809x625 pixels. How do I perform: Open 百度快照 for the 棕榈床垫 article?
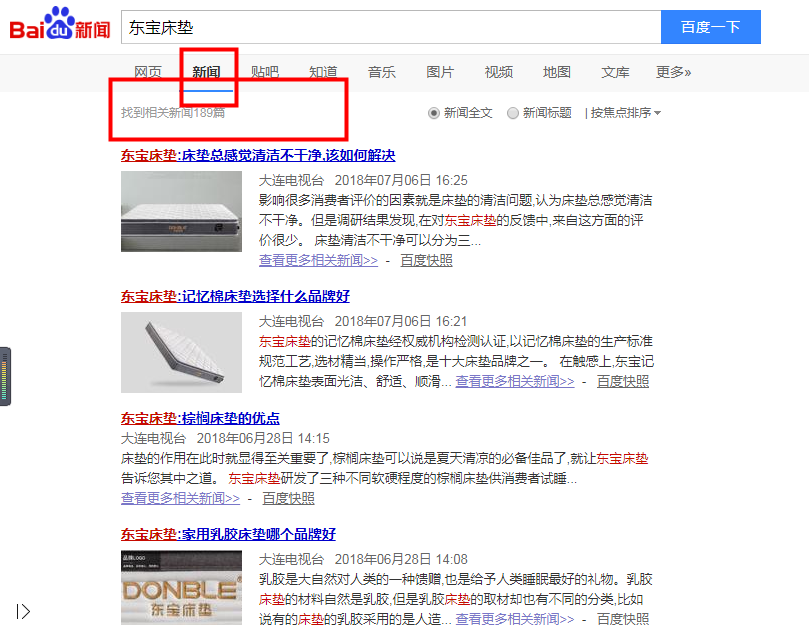coord(288,498)
